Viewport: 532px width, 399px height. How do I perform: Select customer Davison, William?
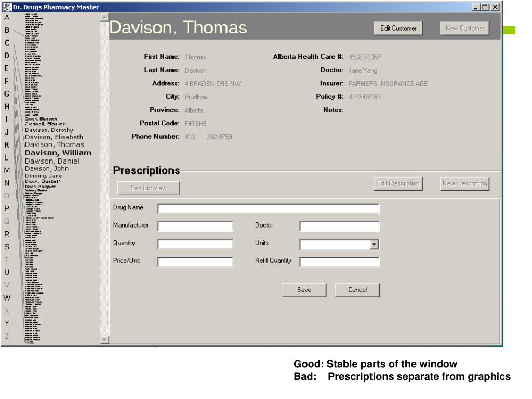point(58,153)
